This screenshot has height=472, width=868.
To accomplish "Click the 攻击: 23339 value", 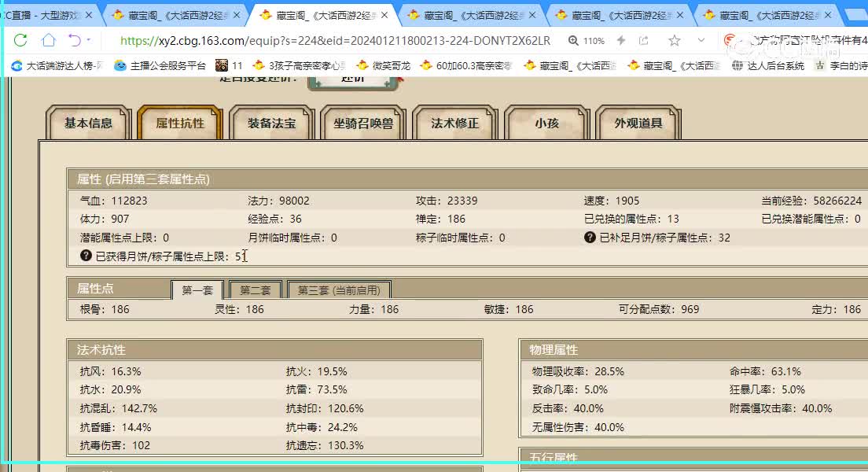I will (x=447, y=201).
